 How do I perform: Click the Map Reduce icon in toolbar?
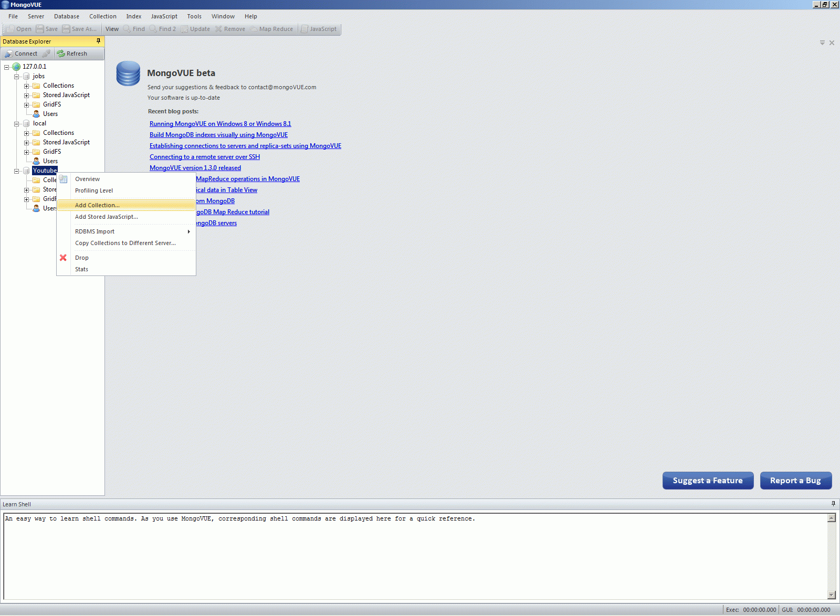254,29
